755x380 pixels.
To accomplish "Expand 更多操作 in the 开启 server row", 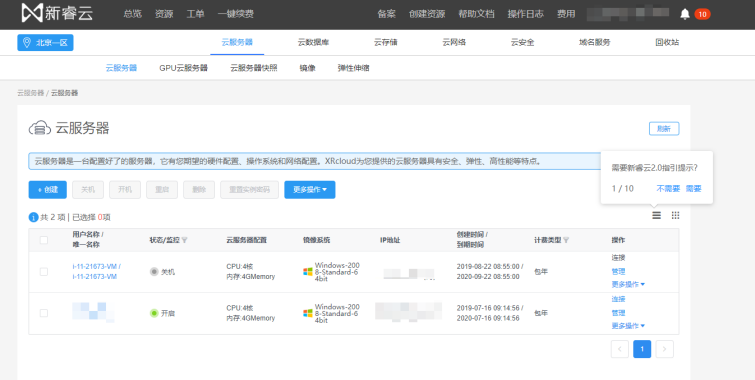I will coord(628,326).
